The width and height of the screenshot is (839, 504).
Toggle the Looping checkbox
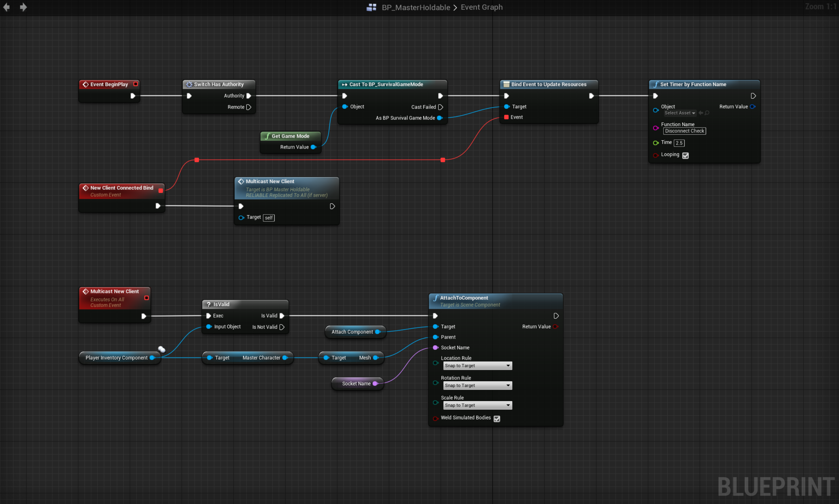tap(685, 155)
